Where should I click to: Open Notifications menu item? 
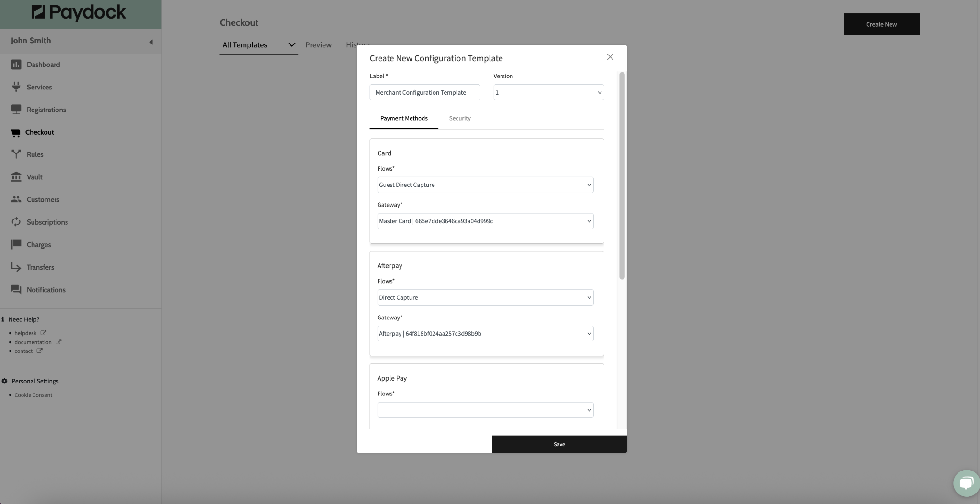click(46, 290)
